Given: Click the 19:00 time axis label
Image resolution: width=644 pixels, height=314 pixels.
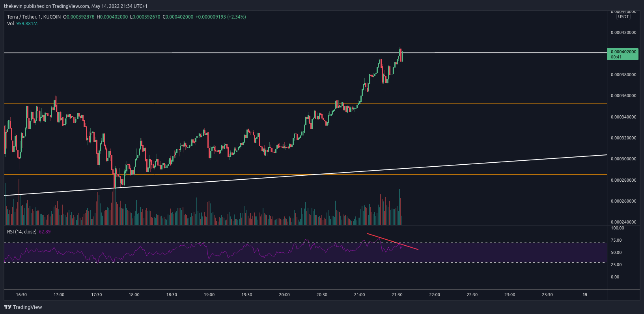Looking at the screenshot, I should pyautogui.click(x=209, y=295).
